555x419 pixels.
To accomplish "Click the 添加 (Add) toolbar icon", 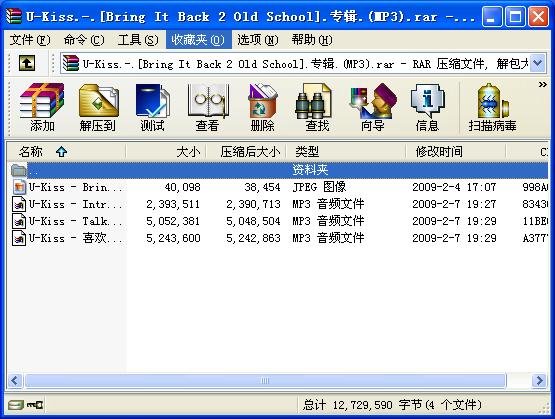I will pyautogui.click(x=42, y=108).
